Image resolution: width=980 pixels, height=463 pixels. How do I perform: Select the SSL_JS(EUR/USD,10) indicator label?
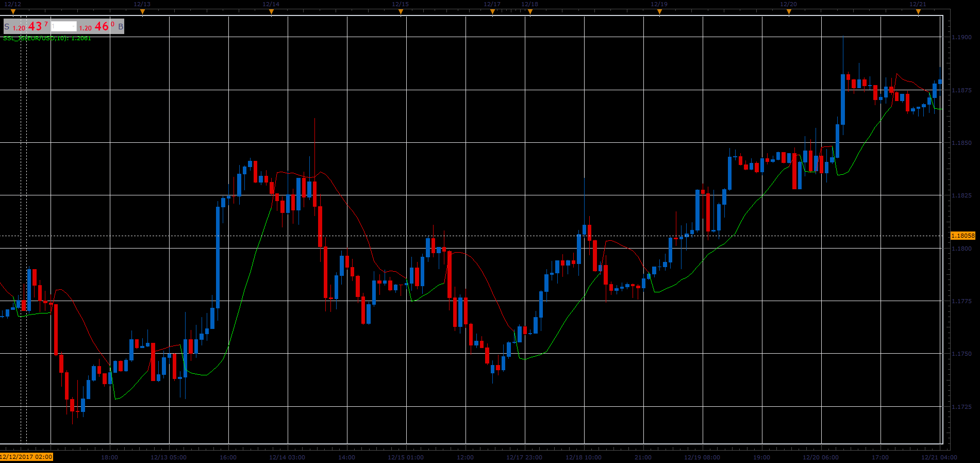47,38
